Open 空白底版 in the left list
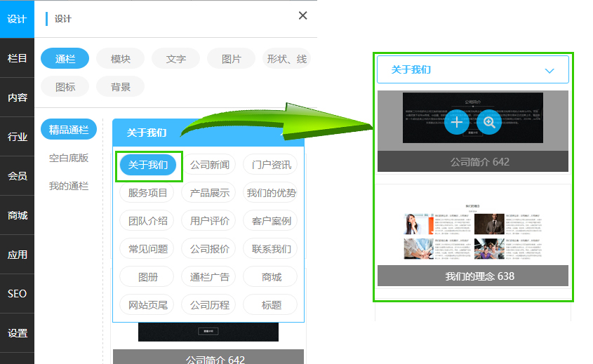Image resolution: width=593 pixels, height=364 pixels. (x=69, y=158)
